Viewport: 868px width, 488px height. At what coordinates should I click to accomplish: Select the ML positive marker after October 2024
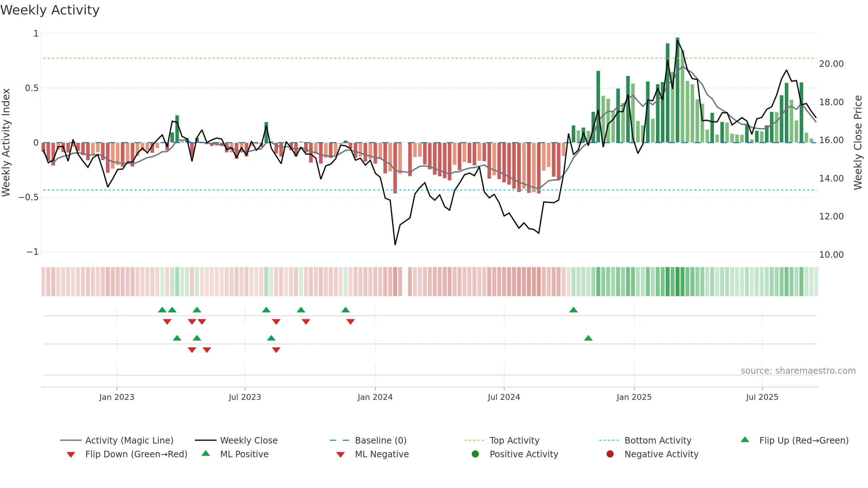click(588, 338)
